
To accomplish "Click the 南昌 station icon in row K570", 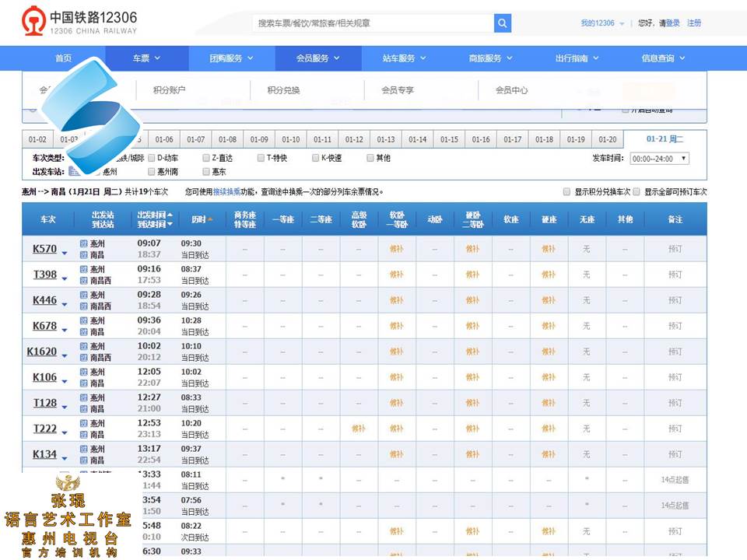I will pos(84,255).
